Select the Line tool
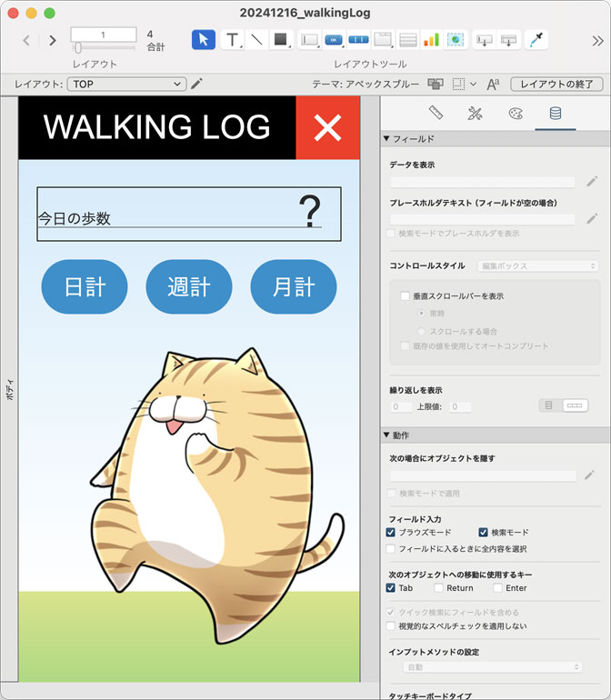This screenshot has height=700, width=611. coord(256,40)
